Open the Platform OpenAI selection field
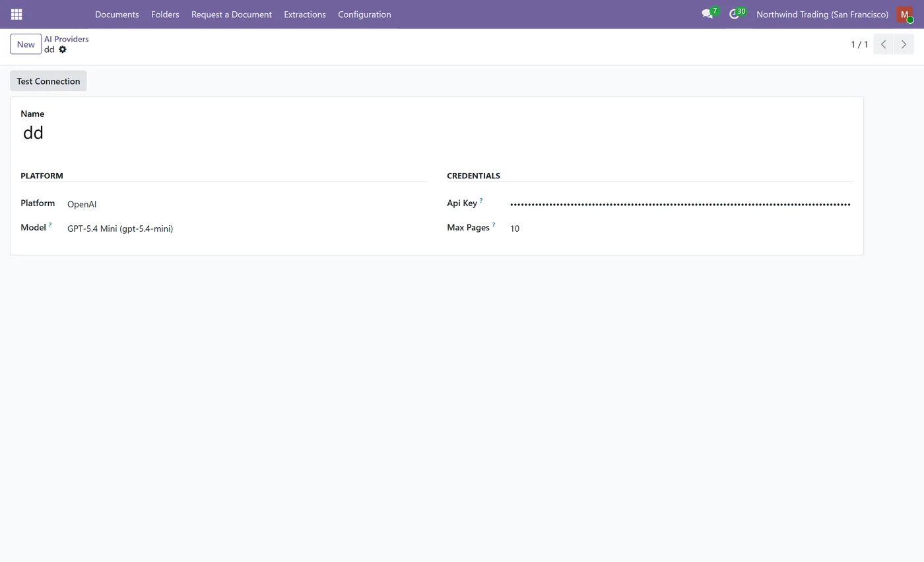Screen dimensions: 924x562 247,204
